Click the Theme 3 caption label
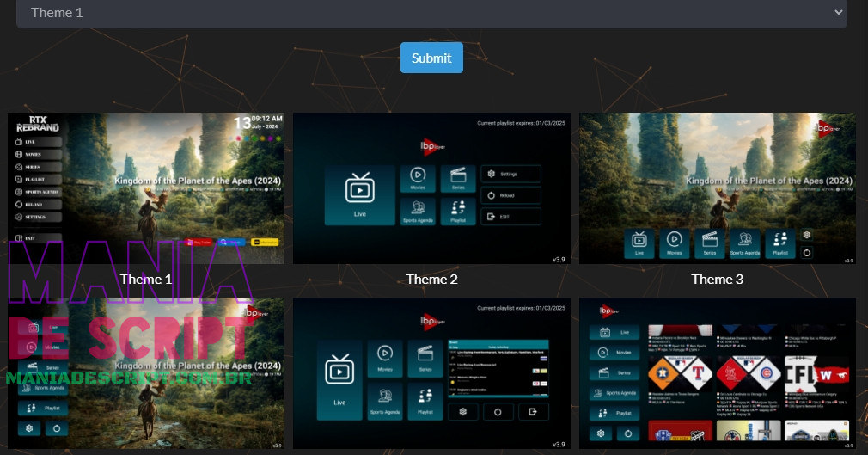The height and width of the screenshot is (455, 868). 717,279
